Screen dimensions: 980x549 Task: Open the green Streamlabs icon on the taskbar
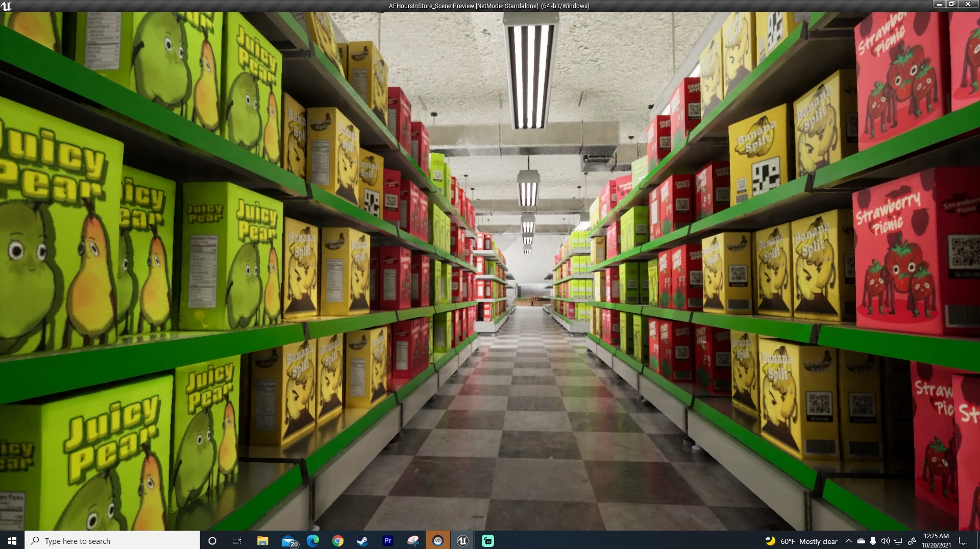coord(488,541)
